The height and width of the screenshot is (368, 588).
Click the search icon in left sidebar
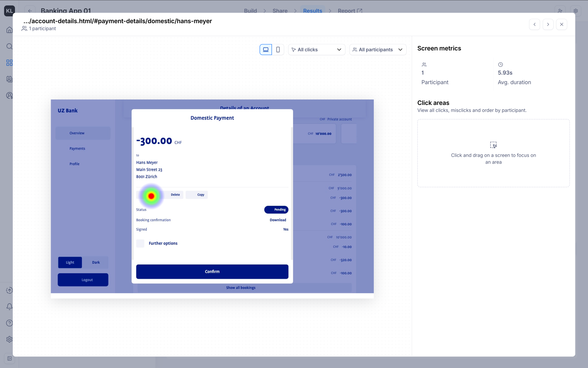(x=10, y=46)
